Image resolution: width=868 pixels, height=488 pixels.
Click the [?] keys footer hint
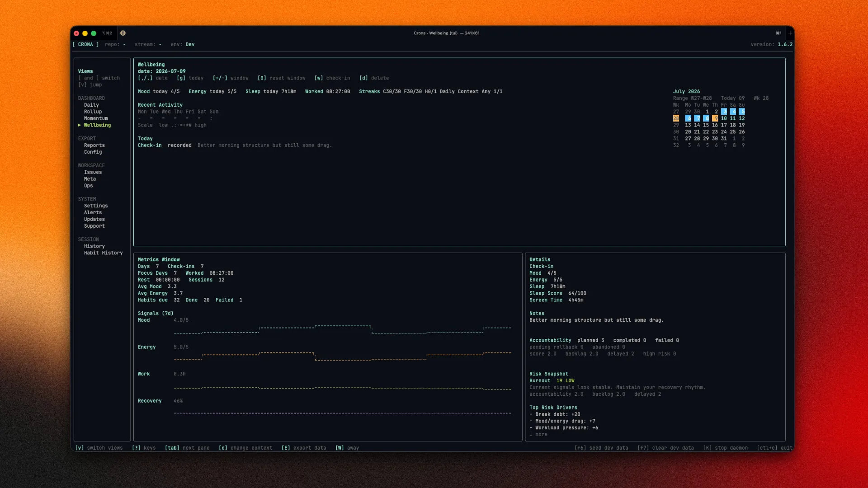144,448
